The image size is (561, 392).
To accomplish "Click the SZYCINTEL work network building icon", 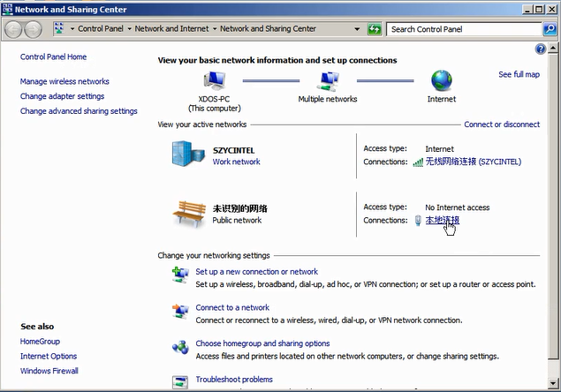I will tap(188, 154).
